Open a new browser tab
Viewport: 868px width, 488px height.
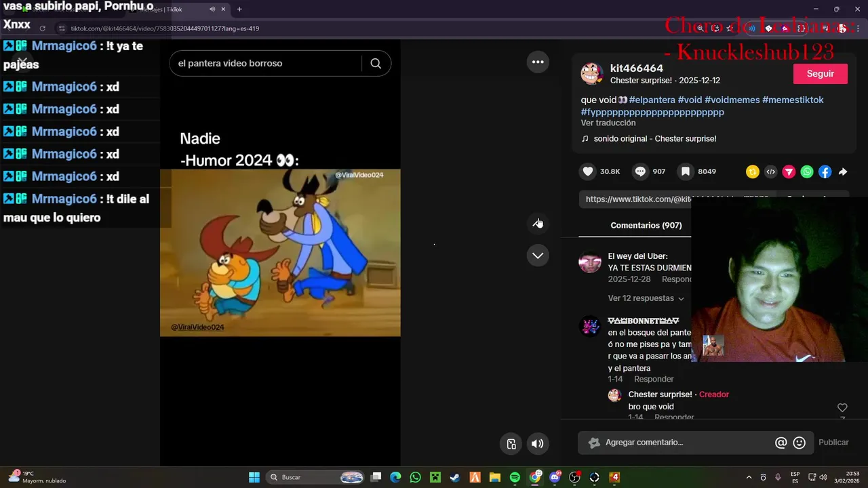239,9
